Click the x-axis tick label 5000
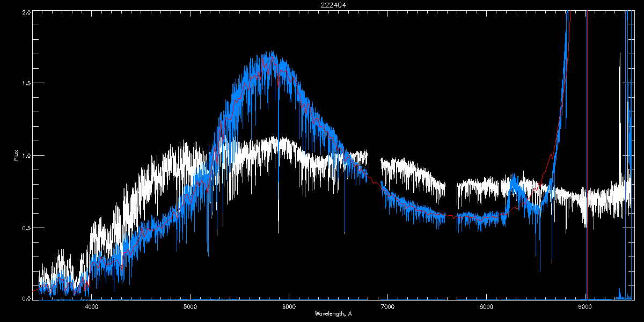Image resolution: width=644 pixels, height=322 pixels. 190,306
